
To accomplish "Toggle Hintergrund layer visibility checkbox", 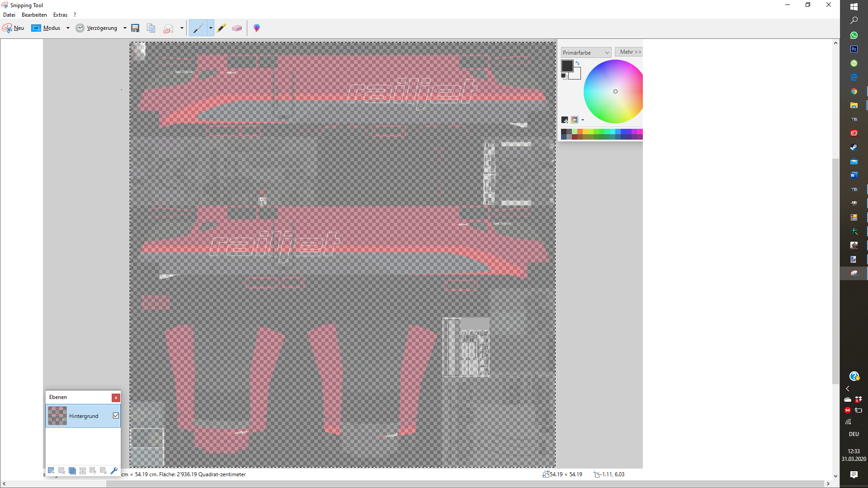I will coord(116,415).
